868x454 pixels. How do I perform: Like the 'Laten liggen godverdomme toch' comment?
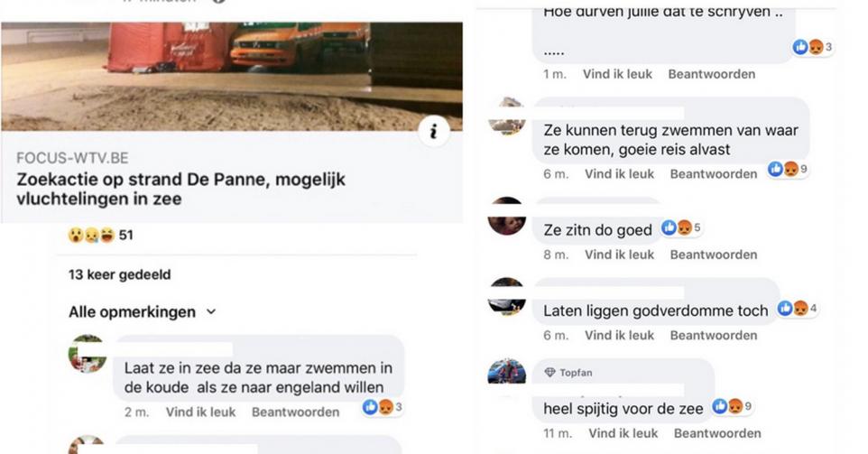[620, 336]
